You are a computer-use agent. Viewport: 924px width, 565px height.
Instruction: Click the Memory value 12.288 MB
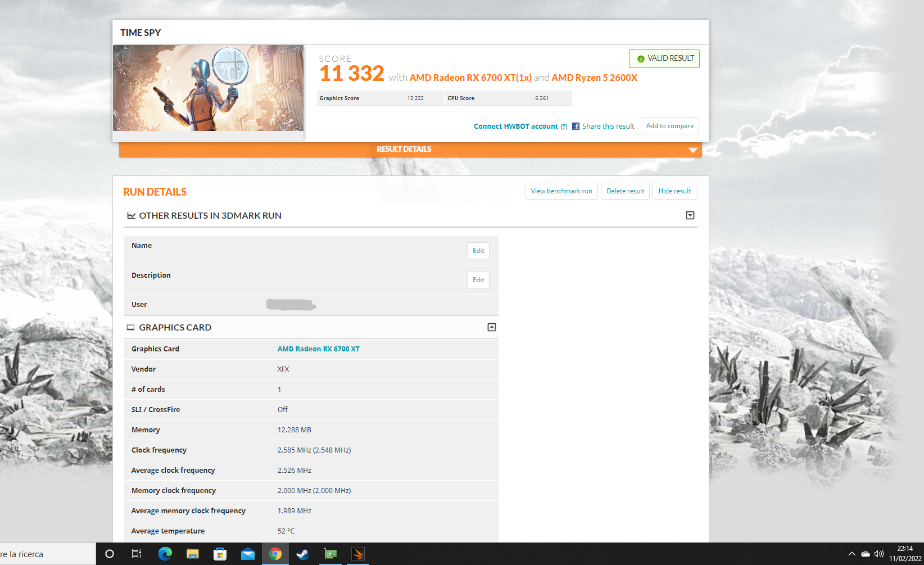[294, 430]
